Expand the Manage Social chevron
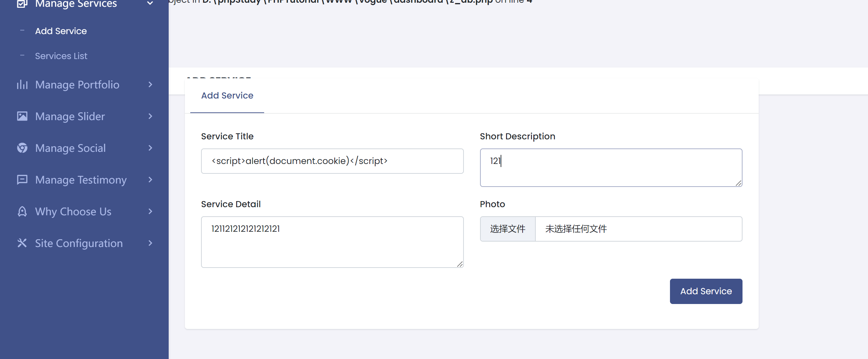868x359 pixels. pyautogui.click(x=150, y=148)
